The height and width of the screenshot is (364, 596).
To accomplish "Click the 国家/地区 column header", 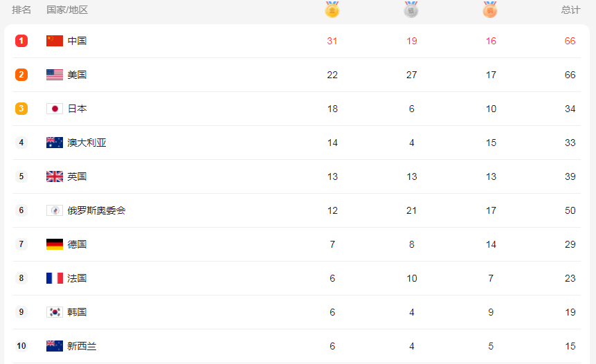I will click(x=67, y=10).
